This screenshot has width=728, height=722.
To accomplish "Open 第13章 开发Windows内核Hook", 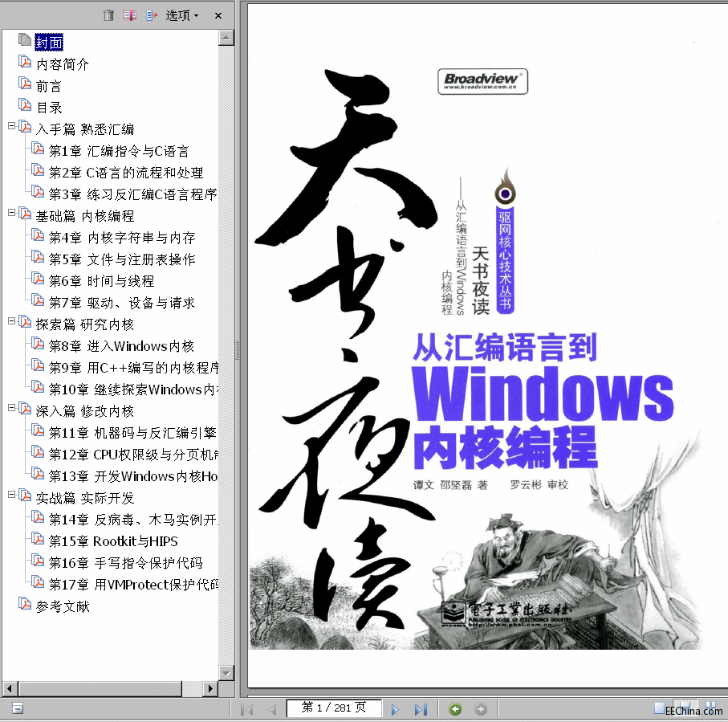I will pyautogui.click(x=133, y=476).
